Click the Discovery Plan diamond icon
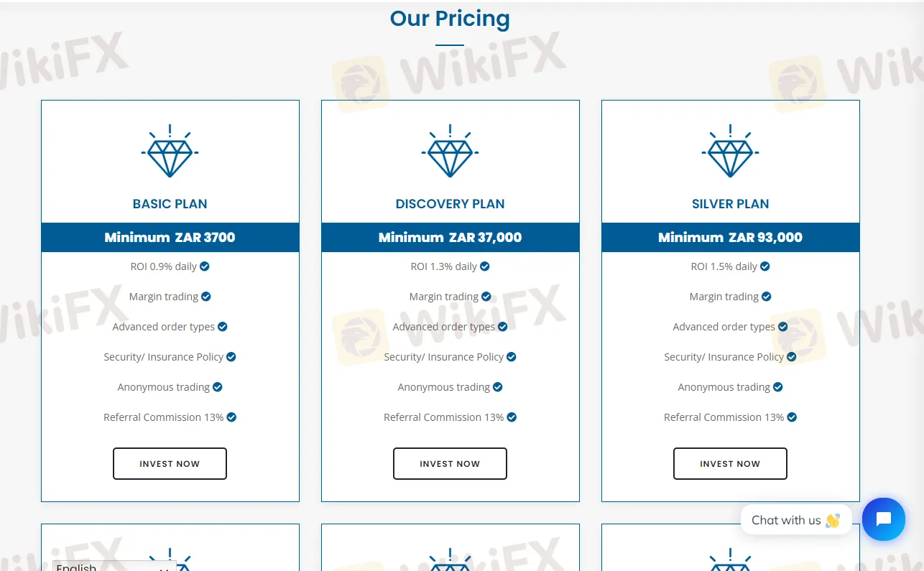The image size is (924, 571). [450, 152]
